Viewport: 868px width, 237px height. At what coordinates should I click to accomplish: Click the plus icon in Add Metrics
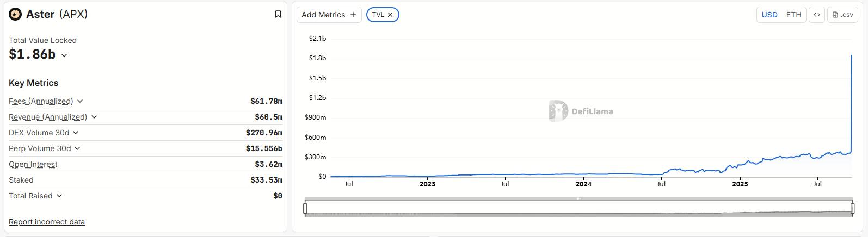353,15
